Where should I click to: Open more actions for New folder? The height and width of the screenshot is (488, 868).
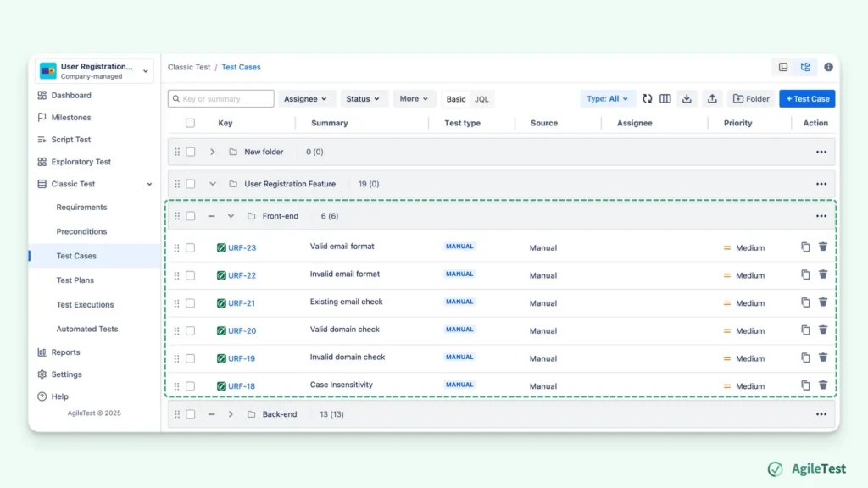click(x=821, y=152)
